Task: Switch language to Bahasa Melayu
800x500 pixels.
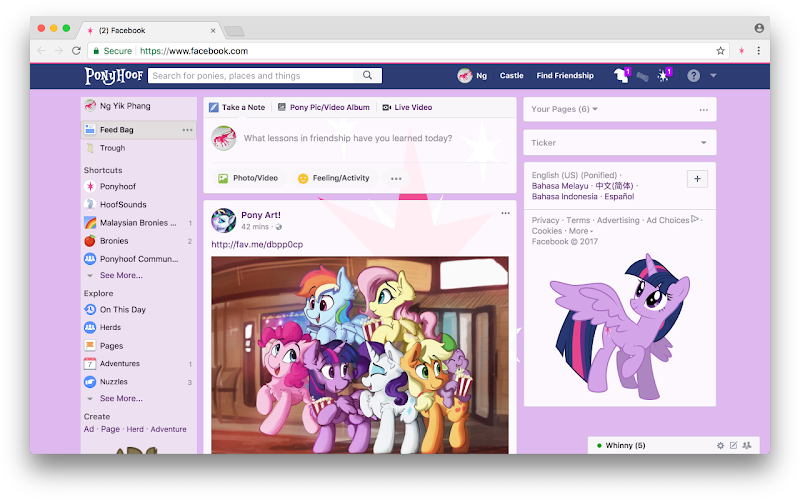Action: coord(560,186)
